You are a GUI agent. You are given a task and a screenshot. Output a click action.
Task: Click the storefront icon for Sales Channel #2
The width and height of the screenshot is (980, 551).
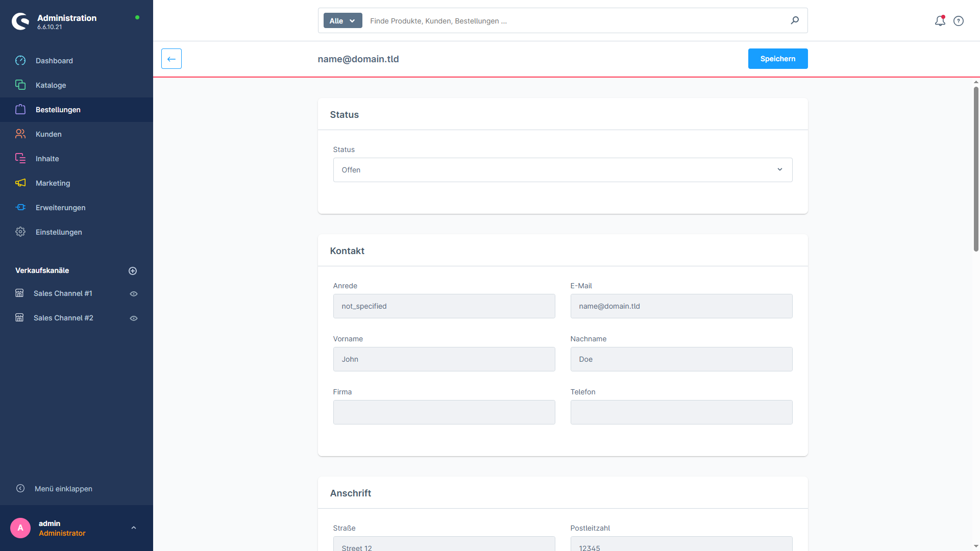19,318
